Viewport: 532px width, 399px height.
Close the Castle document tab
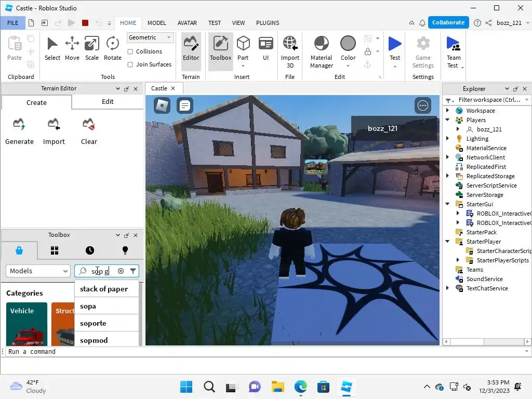tap(173, 88)
